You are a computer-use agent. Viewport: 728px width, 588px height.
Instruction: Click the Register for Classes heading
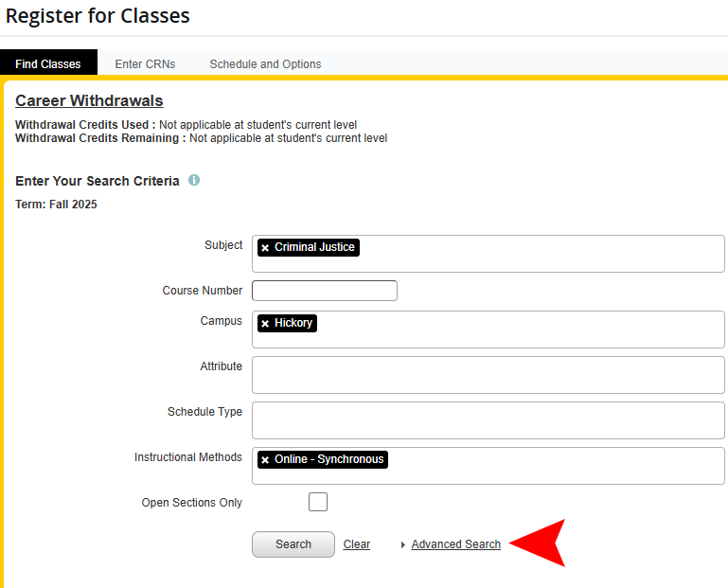[x=98, y=16]
